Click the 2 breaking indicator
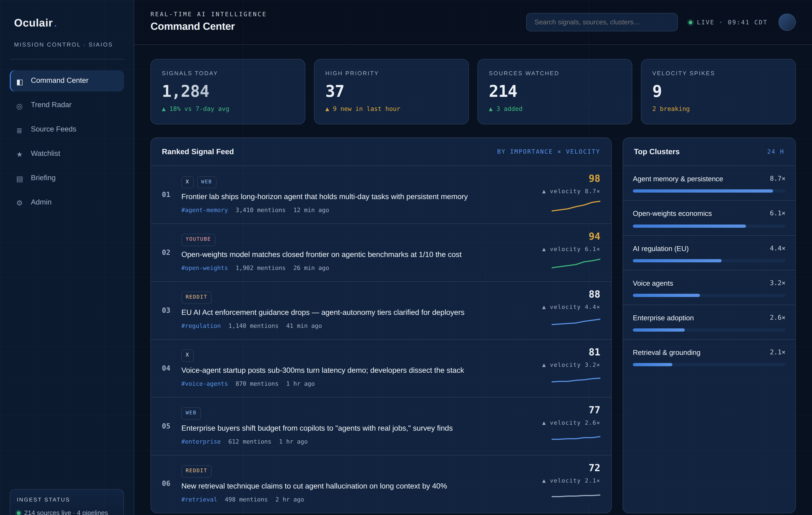Image resolution: width=812 pixels, height=515 pixels. point(671,109)
